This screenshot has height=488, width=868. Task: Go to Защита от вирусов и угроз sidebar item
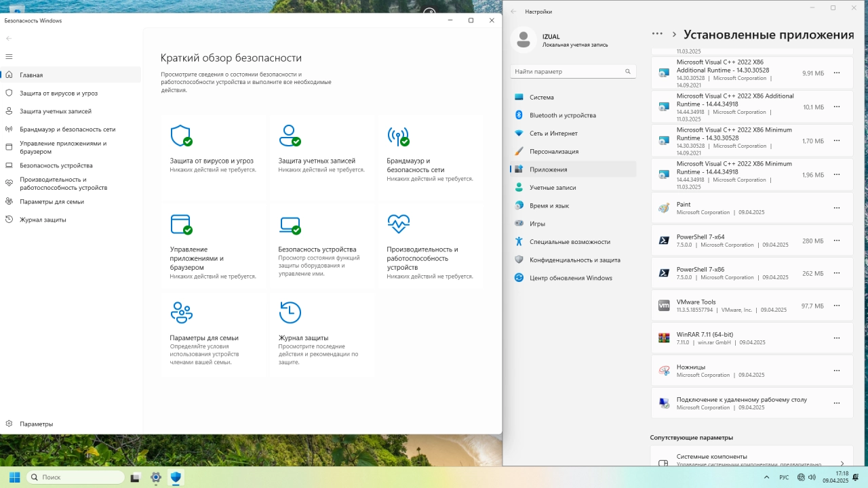pyautogui.click(x=71, y=93)
